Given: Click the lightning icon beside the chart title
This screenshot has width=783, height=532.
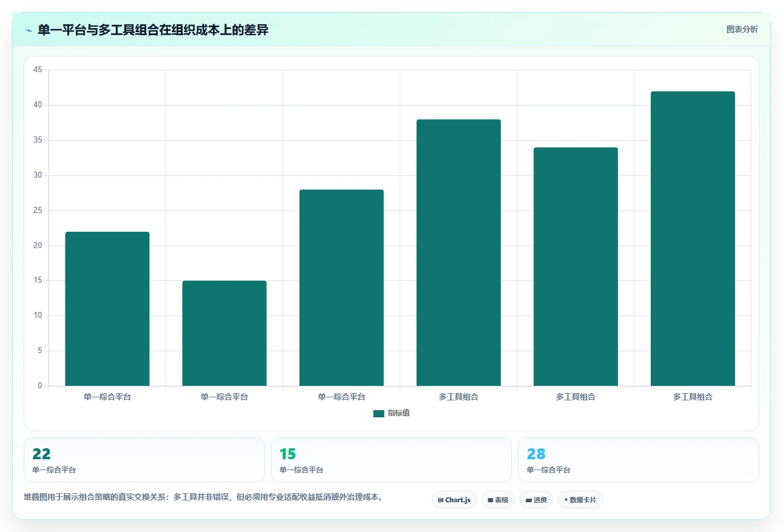Looking at the screenshot, I should point(29,30).
